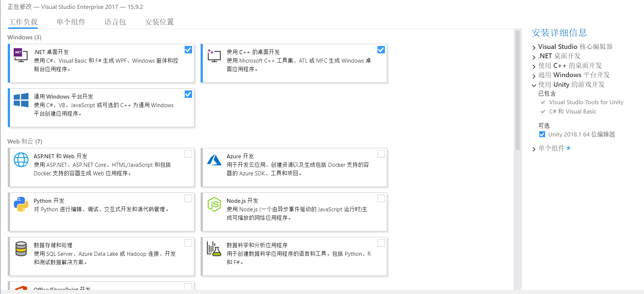
Task: Click the flask chart icon for 数据科学和分析应用程序
Action: pos(214,249)
